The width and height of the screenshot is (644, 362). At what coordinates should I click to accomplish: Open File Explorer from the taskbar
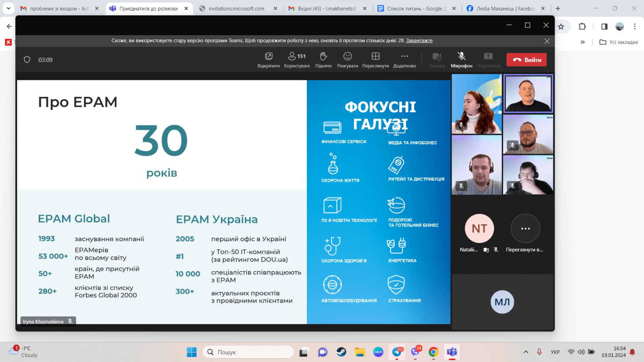(x=360, y=352)
